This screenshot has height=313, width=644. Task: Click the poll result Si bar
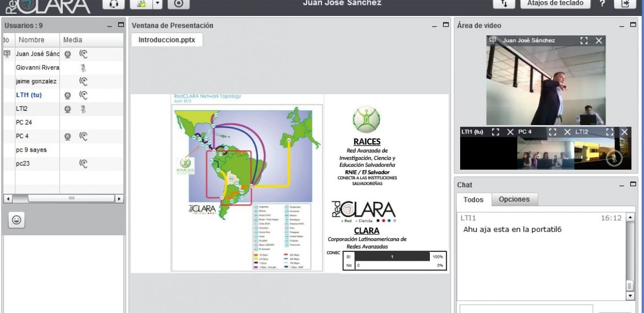[x=392, y=257]
